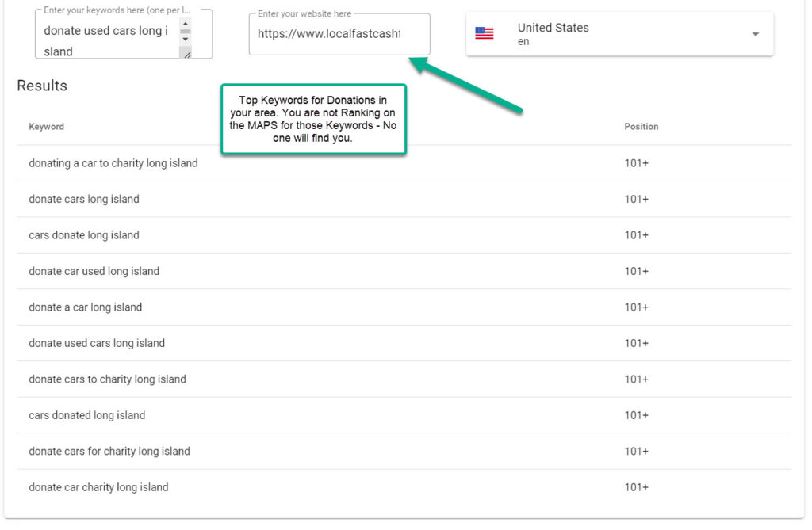Click the green arrow annotation

point(466,85)
